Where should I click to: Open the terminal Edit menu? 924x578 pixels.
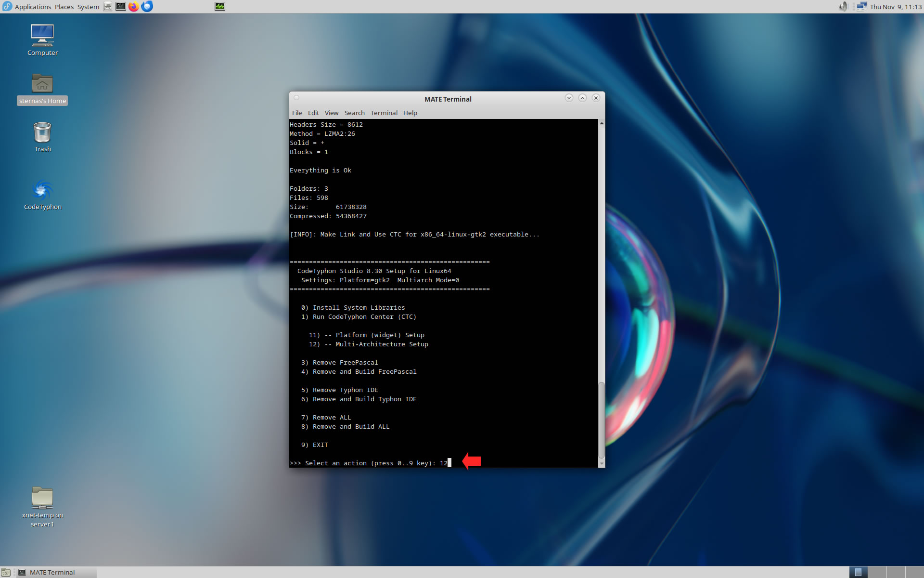pyautogui.click(x=313, y=113)
